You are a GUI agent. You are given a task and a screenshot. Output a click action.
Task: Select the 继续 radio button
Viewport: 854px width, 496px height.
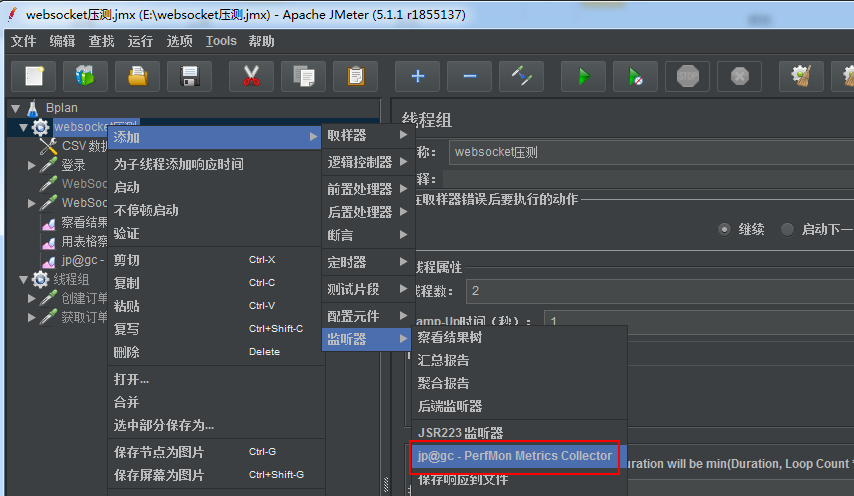[724, 230]
